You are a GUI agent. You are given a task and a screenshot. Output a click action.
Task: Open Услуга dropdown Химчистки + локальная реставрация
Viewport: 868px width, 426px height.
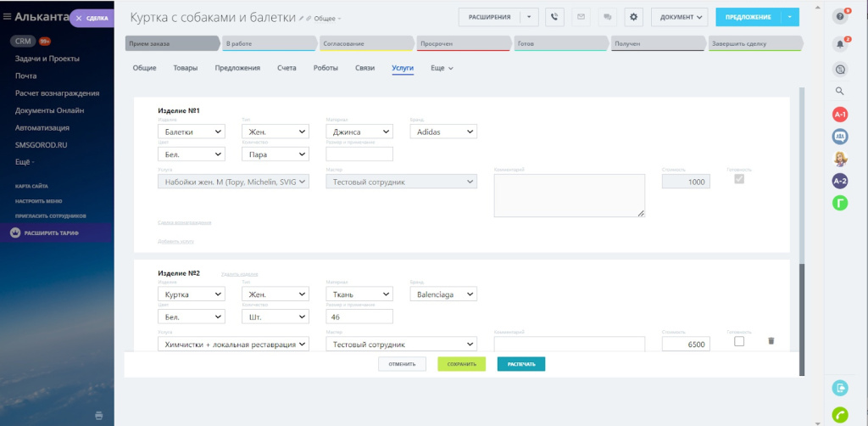(x=233, y=344)
